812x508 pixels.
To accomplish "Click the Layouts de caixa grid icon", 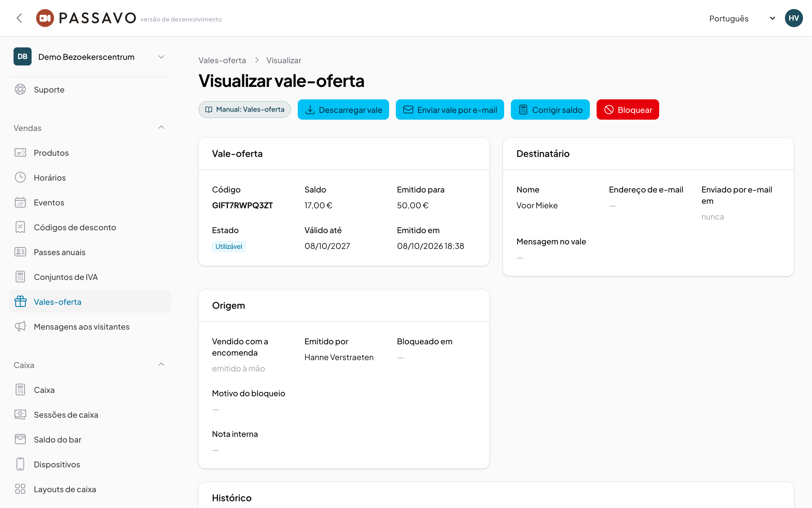I will 20,489.
